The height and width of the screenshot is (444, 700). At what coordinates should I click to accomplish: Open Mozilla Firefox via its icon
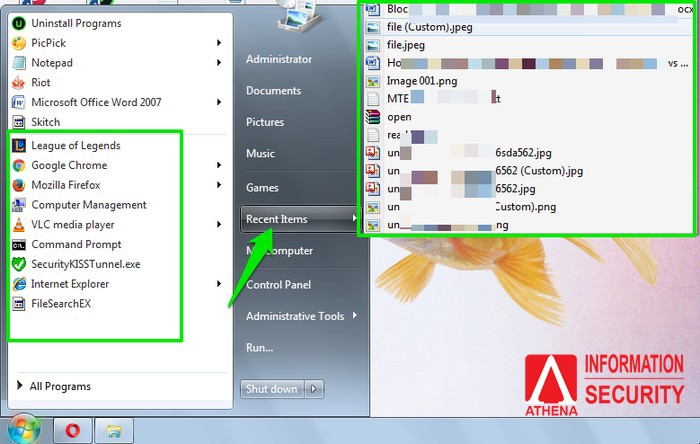pos(18,185)
